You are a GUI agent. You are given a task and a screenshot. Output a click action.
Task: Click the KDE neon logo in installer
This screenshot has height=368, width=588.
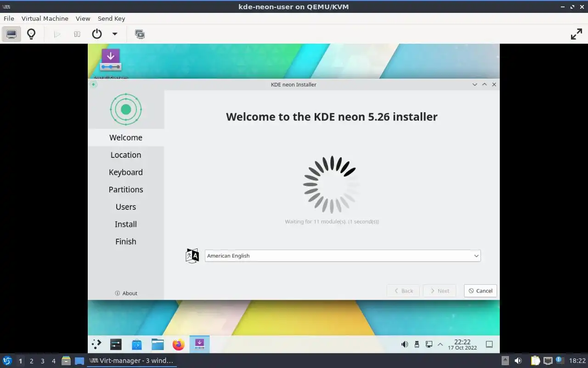coord(126,109)
